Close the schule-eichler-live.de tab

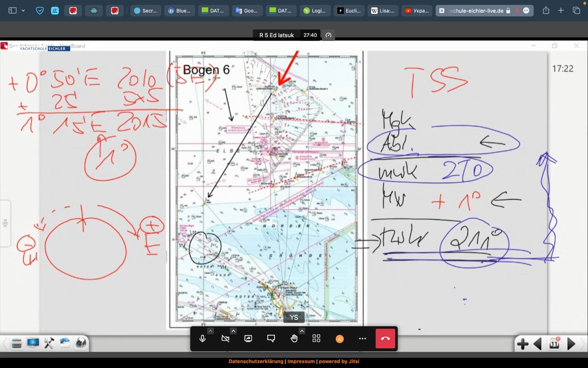tap(441, 11)
